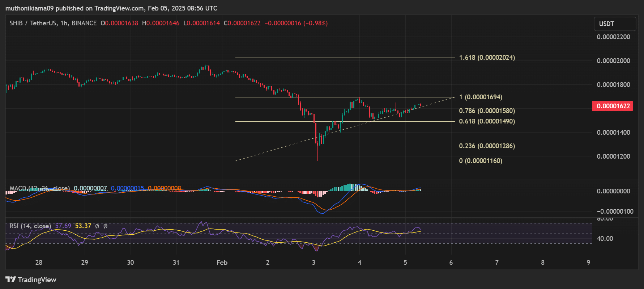Screen dimensions: 644x289
Task: Select the 0.618 (0.00001490) Fibonacci label
Action: (487, 121)
